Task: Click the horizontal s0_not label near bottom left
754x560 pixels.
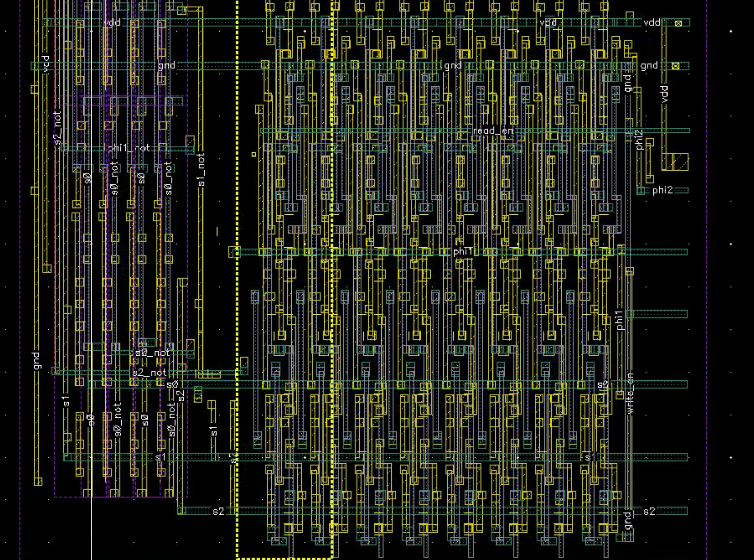Action: tap(152, 353)
